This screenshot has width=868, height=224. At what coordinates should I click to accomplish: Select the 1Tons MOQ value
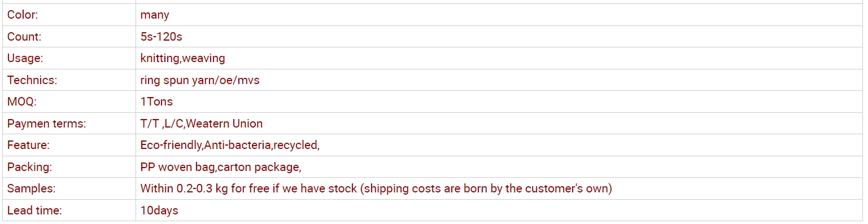[x=156, y=102]
